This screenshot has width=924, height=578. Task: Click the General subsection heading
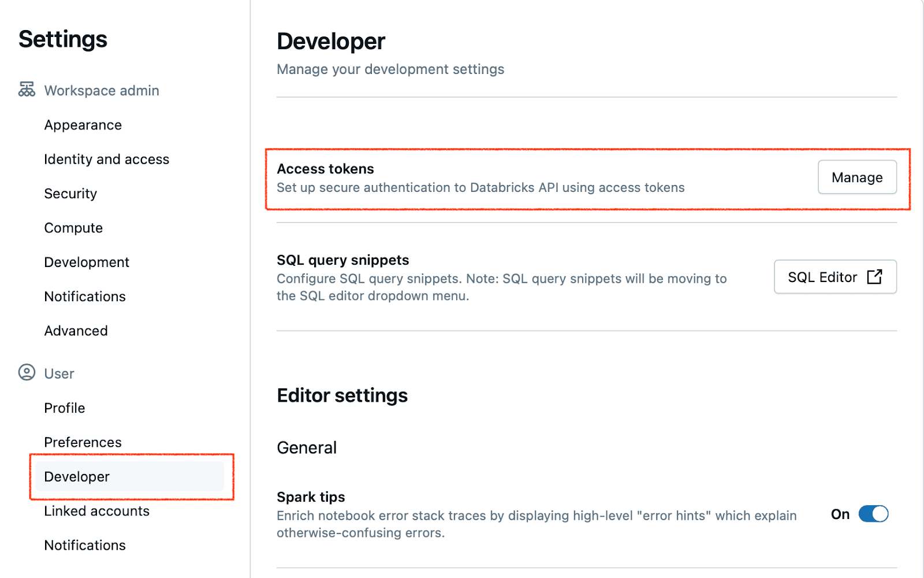tap(307, 447)
